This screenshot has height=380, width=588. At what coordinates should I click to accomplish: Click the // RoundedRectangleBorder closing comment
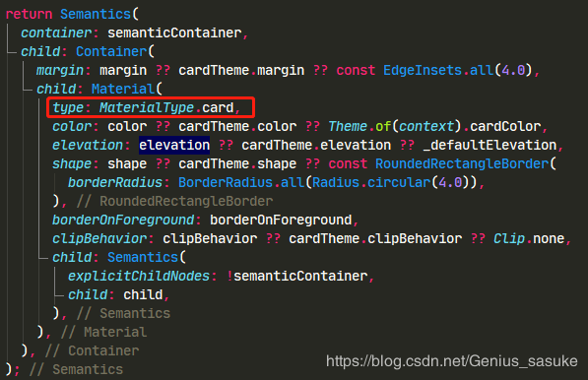tap(174, 202)
